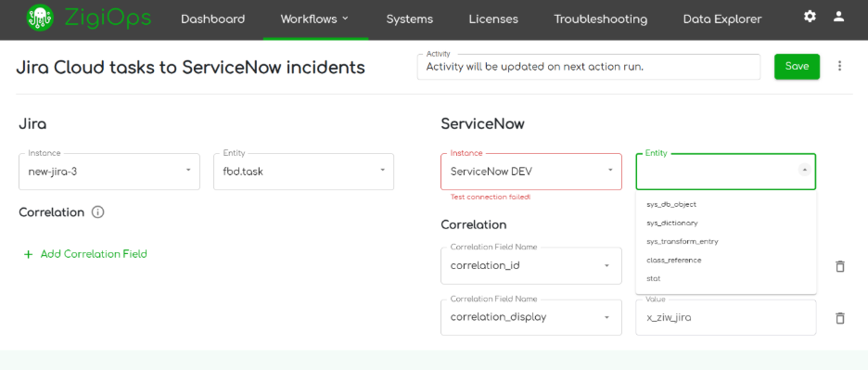Collapse the ServiceNow Entity dropdown arrow

805,170
